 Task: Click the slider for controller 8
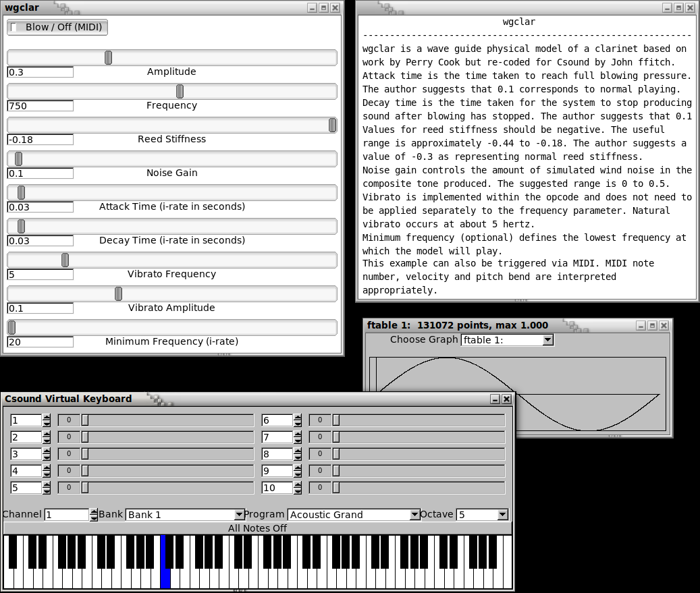point(419,454)
